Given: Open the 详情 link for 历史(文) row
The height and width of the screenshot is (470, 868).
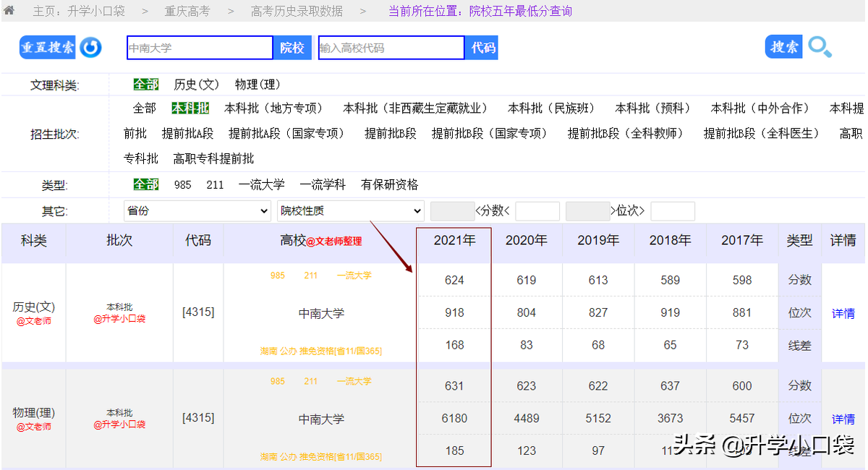Looking at the screenshot, I should coord(843,312).
